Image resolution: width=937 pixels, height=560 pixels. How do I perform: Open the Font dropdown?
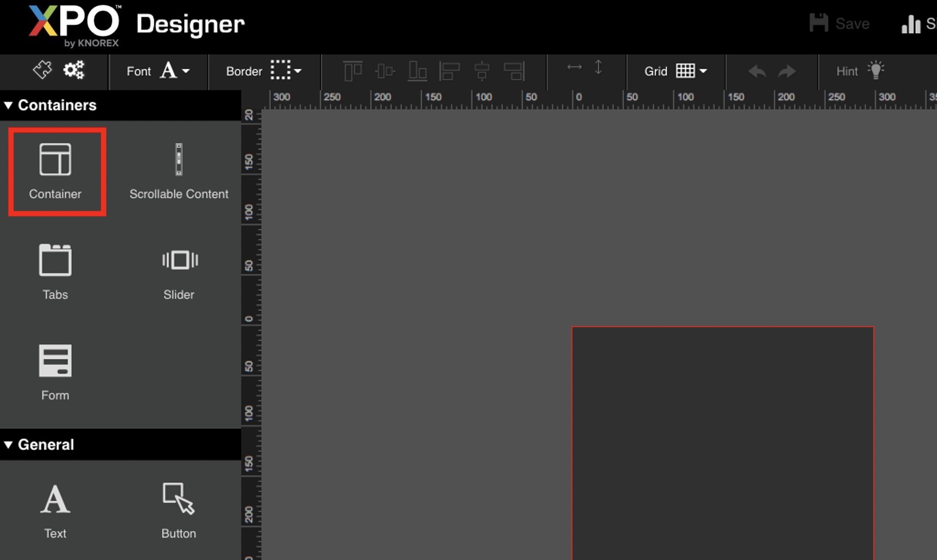click(158, 71)
